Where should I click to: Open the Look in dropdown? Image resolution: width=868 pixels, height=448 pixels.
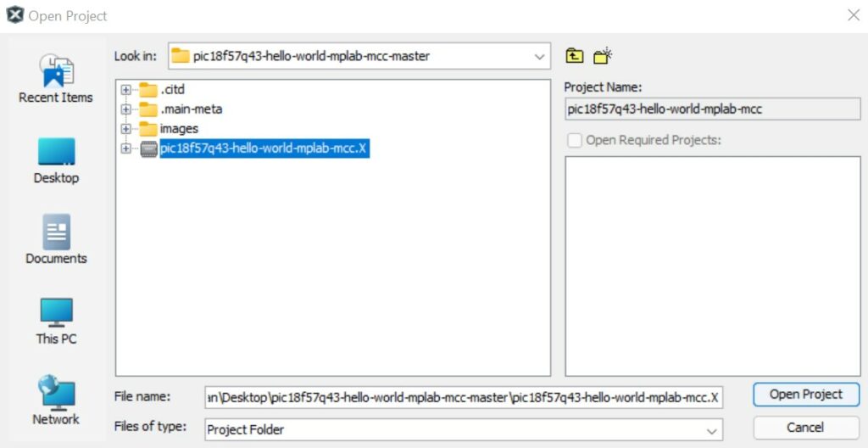click(539, 57)
